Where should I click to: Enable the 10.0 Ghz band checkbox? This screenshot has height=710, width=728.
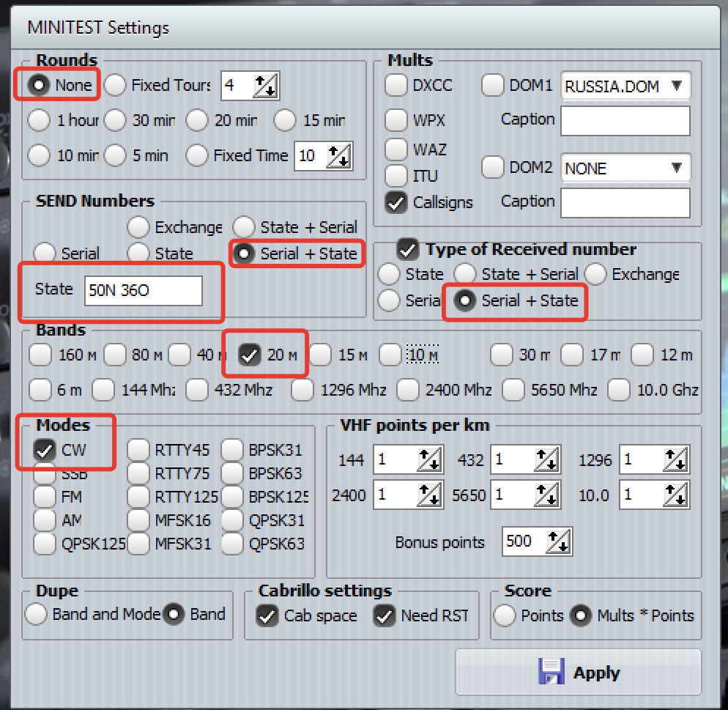tap(619, 390)
